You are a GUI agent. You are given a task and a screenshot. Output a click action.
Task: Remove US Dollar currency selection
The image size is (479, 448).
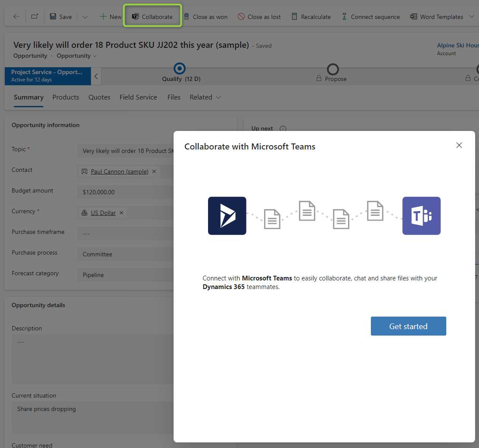121,213
